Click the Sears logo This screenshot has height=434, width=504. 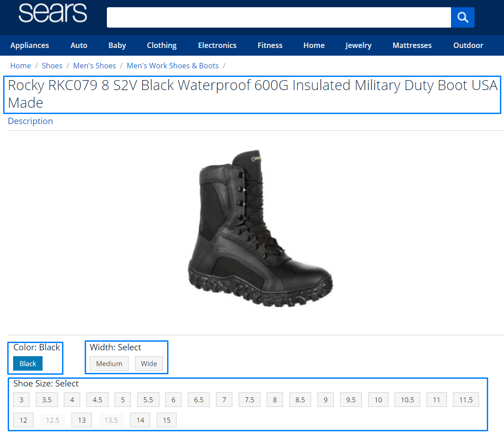click(53, 13)
